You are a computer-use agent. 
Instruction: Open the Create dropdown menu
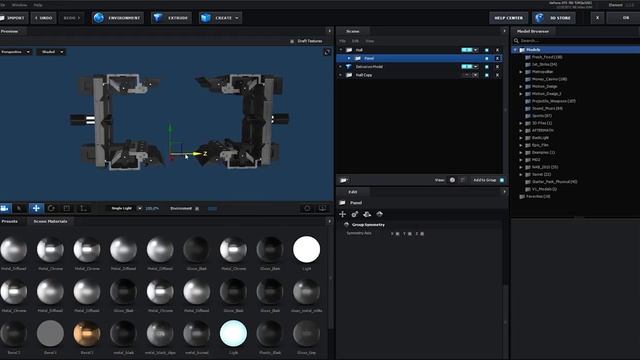tap(220, 18)
